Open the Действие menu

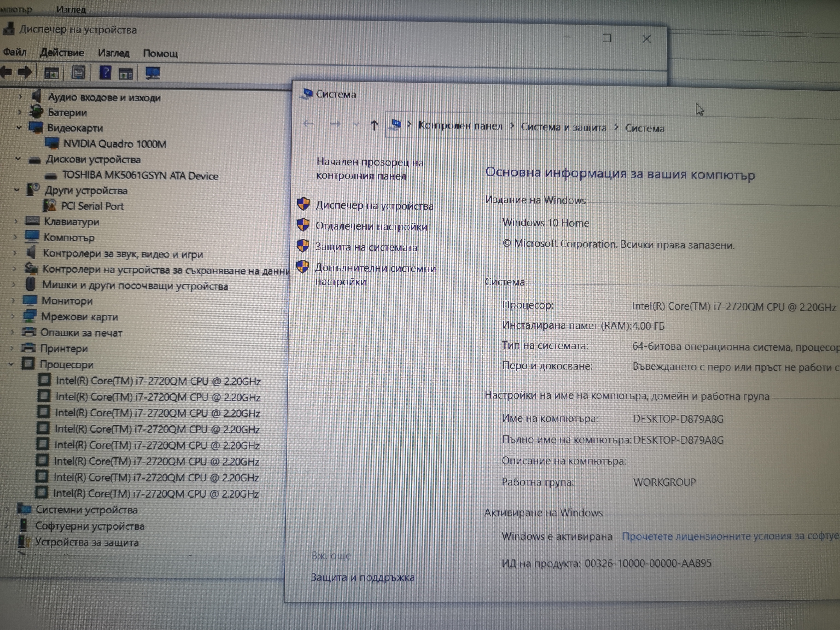tap(62, 52)
